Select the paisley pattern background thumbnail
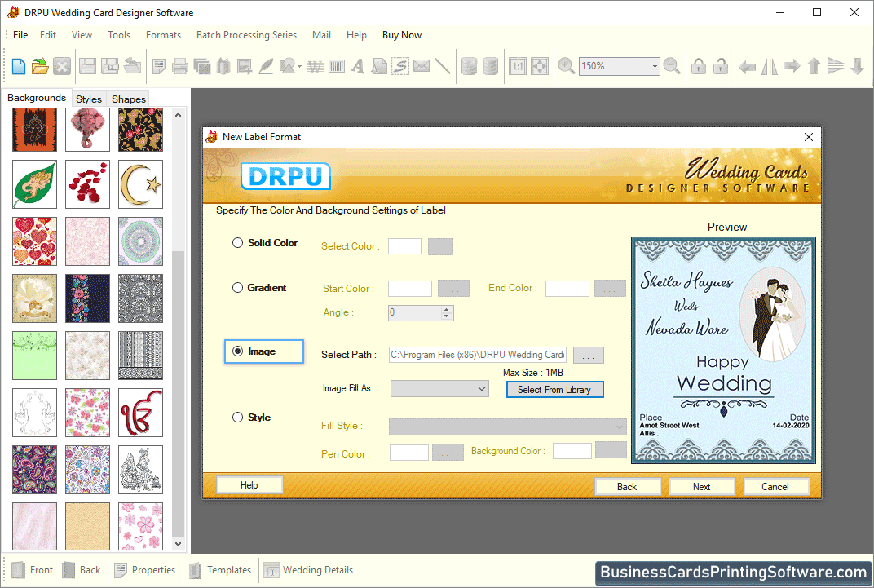The image size is (874, 588). pos(34,469)
